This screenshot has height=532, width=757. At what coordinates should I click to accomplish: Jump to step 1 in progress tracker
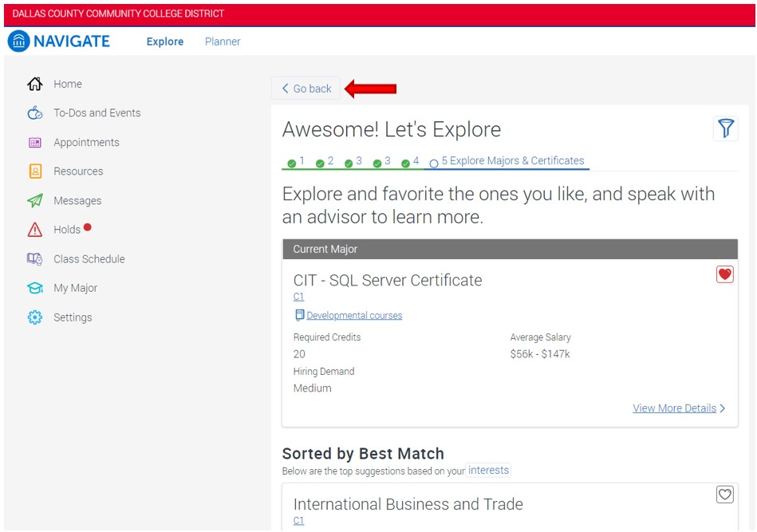click(296, 162)
